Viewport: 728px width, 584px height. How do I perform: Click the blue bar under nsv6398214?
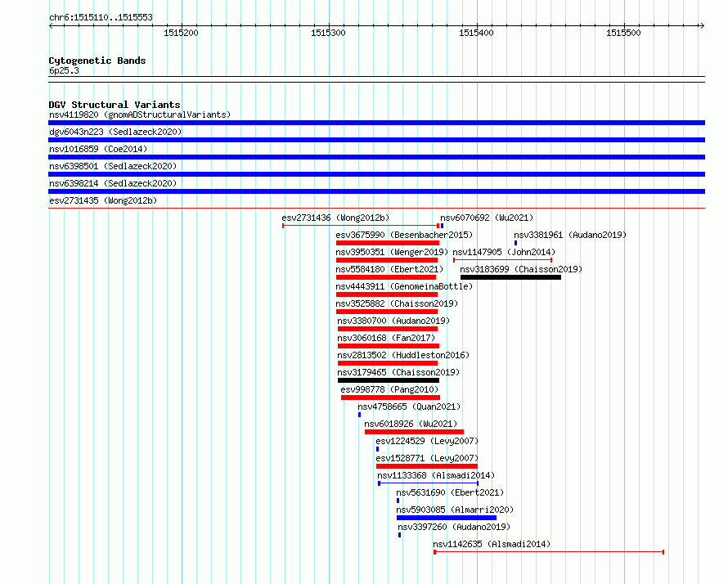[x=376, y=191]
